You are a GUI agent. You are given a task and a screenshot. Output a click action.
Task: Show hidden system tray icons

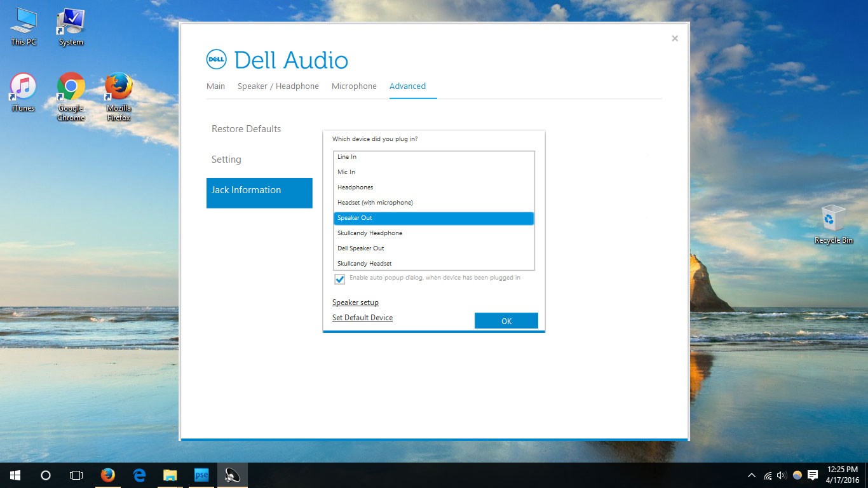coord(752,475)
